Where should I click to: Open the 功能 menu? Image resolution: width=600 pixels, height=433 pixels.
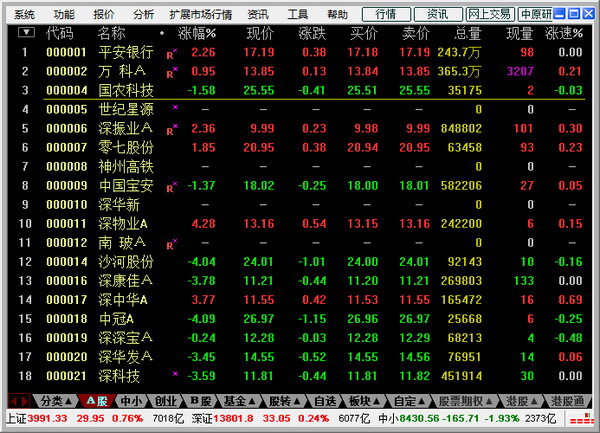pyautogui.click(x=64, y=15)
